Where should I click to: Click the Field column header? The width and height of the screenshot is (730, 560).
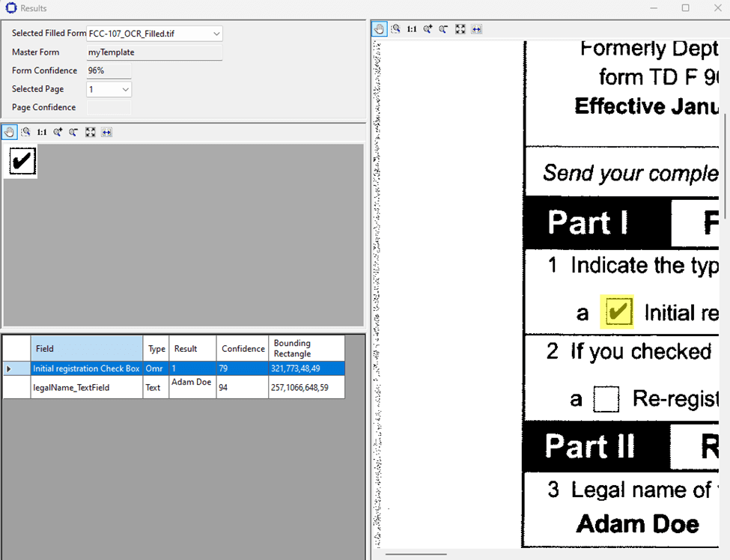pyautogui.click(x=87, y=348)
